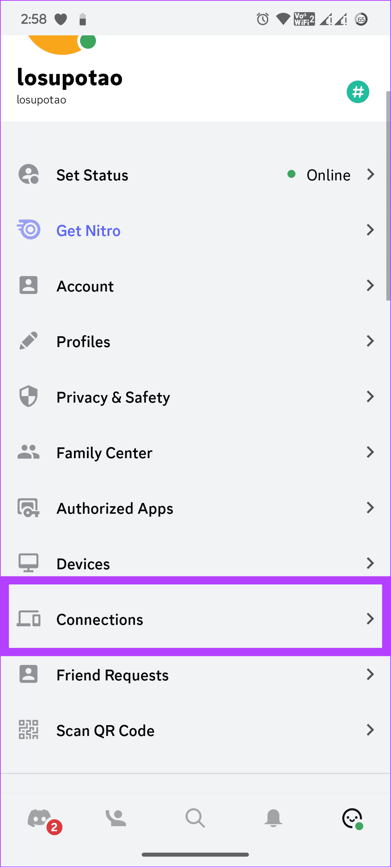Screen dimensions: 391x868
Task: Tap the Authorized Apps key icon
Action: pos(28,508)
